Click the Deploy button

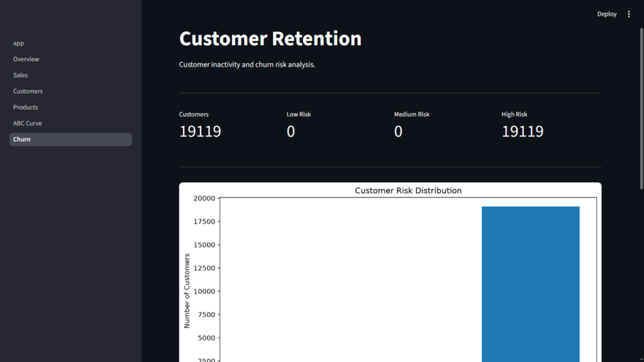(607, 14)
